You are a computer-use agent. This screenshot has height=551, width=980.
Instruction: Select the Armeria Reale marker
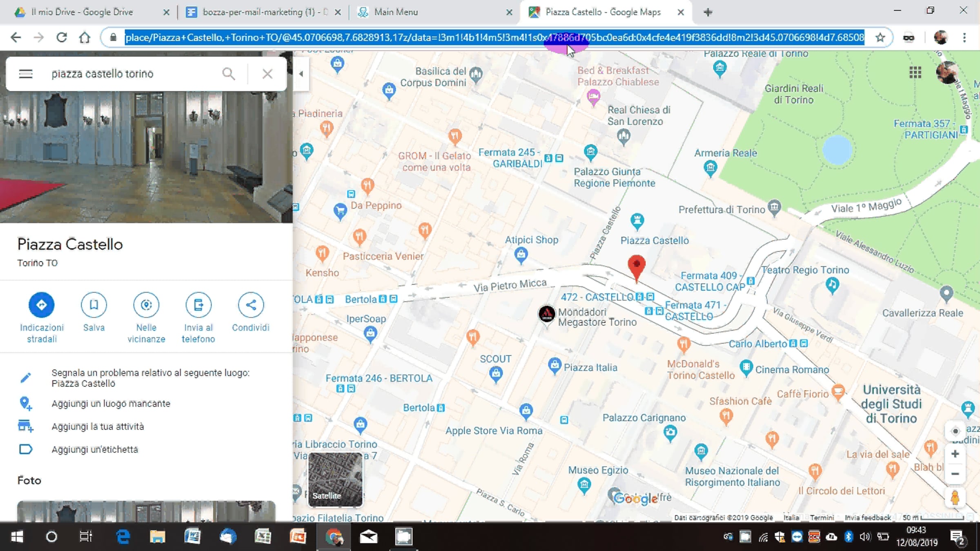(x=710, y=168)
